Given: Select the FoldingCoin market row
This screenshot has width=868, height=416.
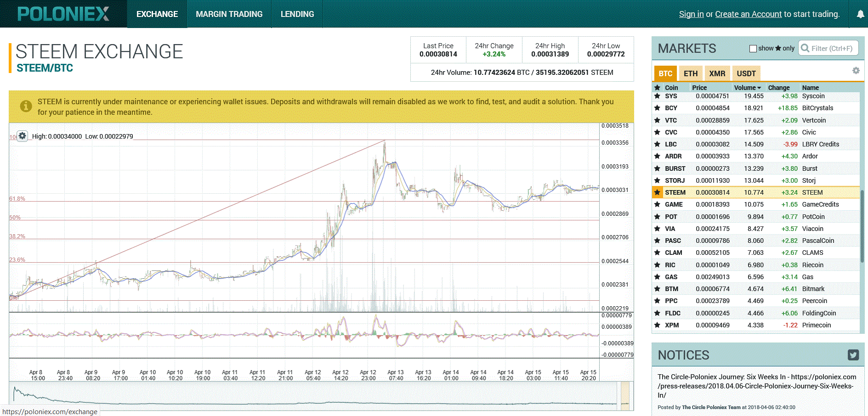Looking at the screenshot, I should tap(756, 313).
